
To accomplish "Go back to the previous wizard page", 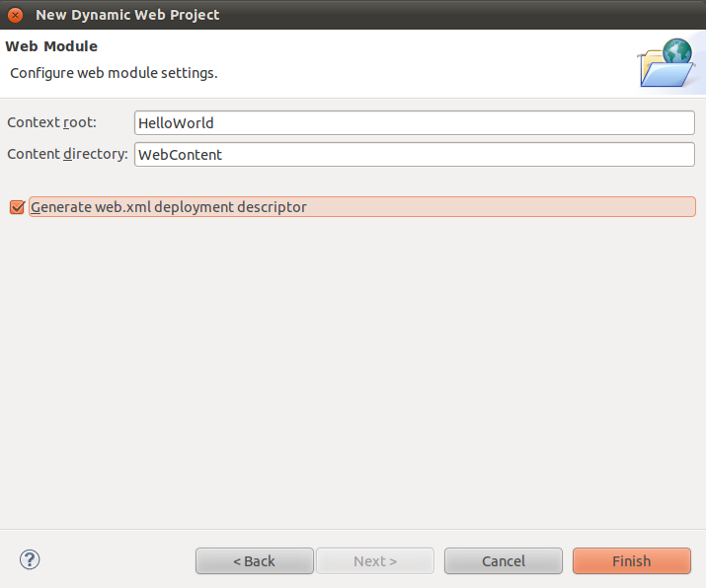I will (x=254, y=561).
